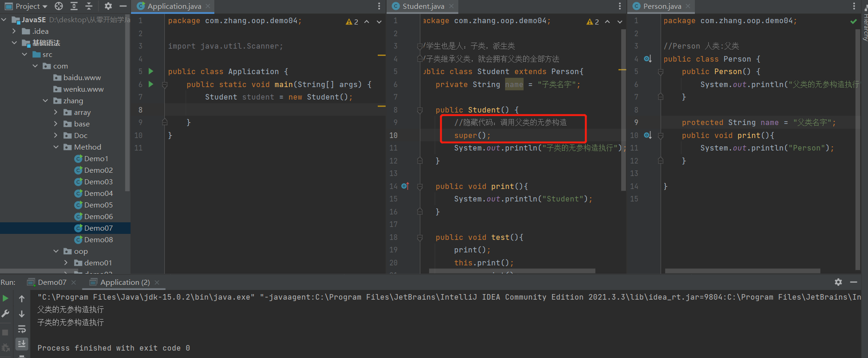This screenshot has height=358, width=868.
Task: Open Project panel gear options
Action: [108, 6]
